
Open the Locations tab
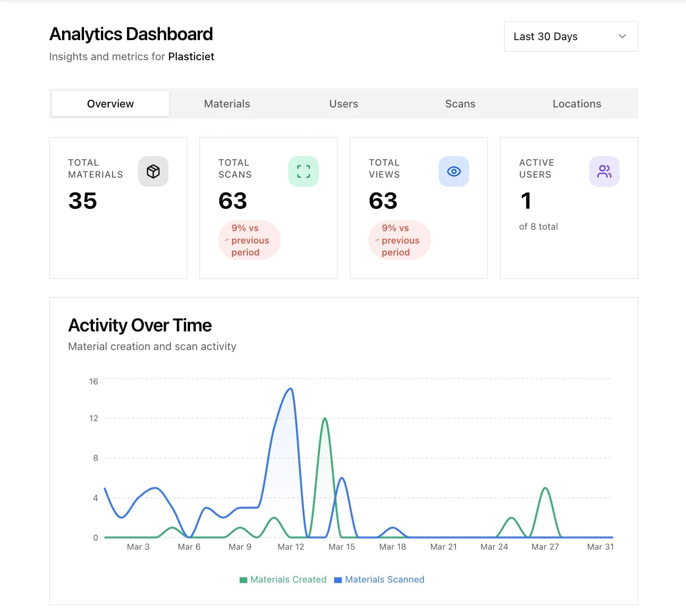tap(577, 104)
